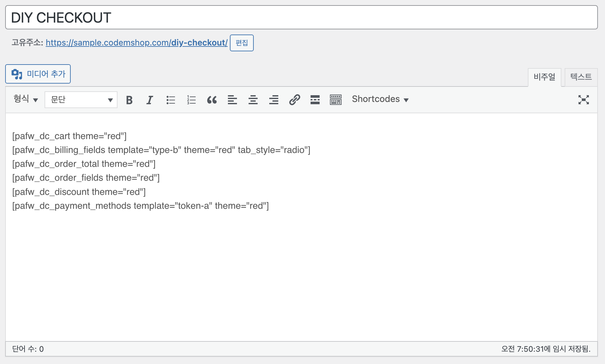605x364 pixels.
Task: Open the Shortcodes dropdown menu
Action: tap(380, 99)
